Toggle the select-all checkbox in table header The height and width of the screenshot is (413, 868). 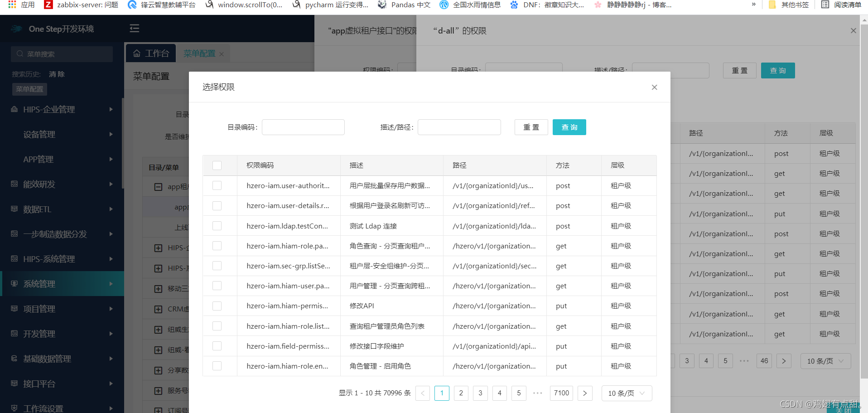(217, 165)
